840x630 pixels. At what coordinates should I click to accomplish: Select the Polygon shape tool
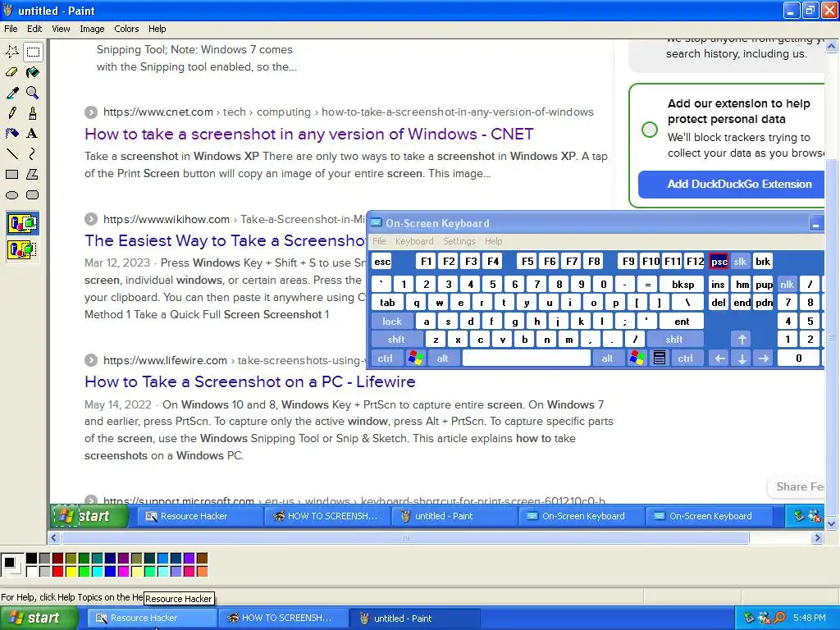(33, 174)
